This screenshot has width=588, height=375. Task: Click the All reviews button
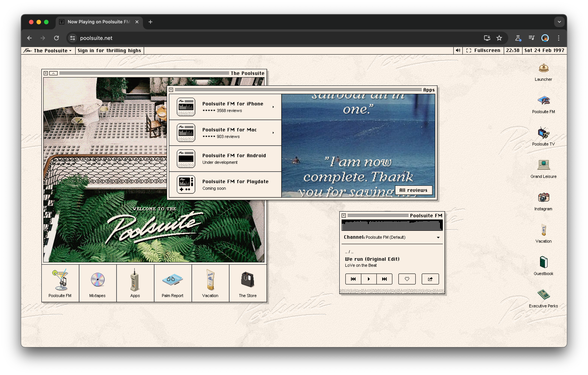pyautogui.click(x=413, y=190)
